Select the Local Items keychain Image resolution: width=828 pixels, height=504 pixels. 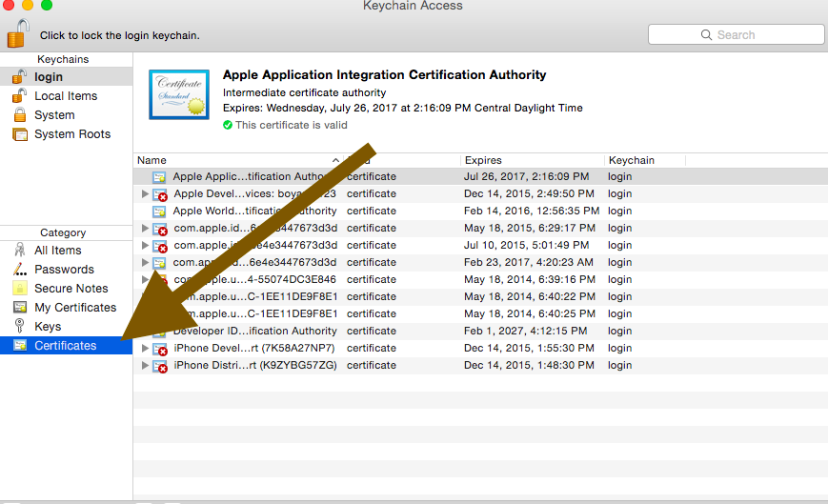click(66, 96)
